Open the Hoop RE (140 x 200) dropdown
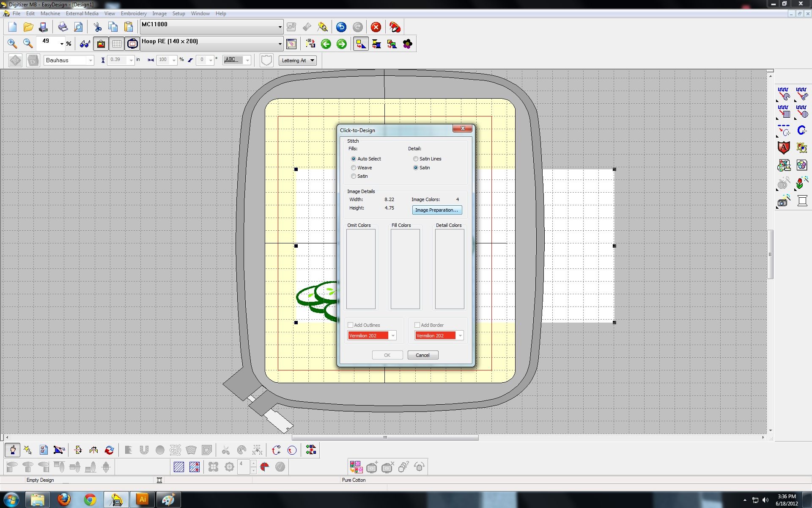 (279, 43)
